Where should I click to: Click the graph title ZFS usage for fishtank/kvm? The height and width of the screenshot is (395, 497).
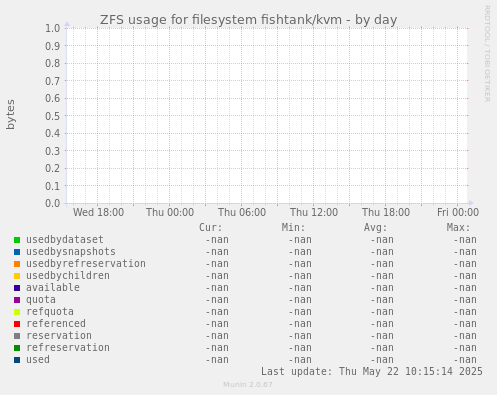(x=248, y=20)
